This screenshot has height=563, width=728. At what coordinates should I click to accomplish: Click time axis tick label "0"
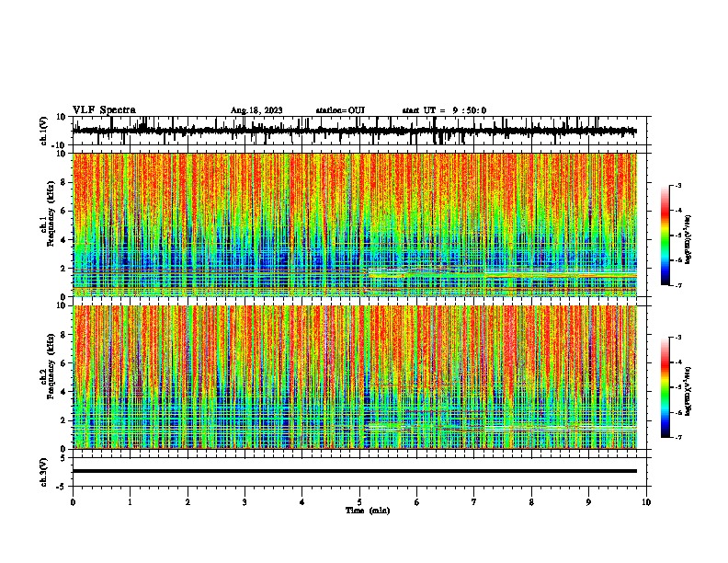(x=73, y=502)
